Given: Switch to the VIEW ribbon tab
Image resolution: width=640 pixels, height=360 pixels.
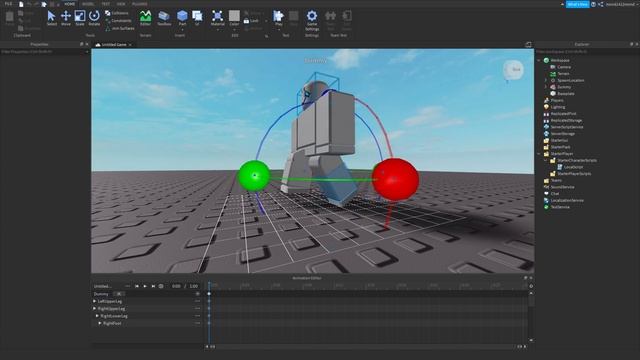Looking at the screenshot, I should 121,4.
